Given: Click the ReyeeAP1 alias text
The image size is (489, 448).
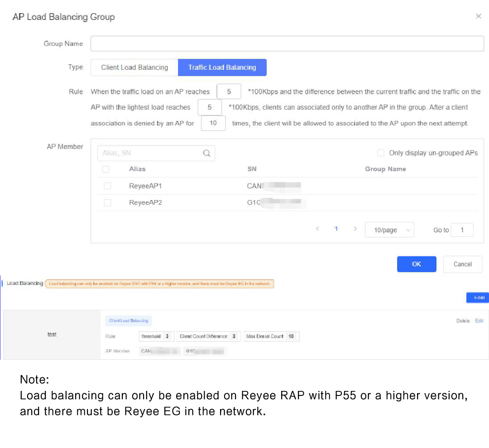Looking at the screenshot, I should 145,186.
